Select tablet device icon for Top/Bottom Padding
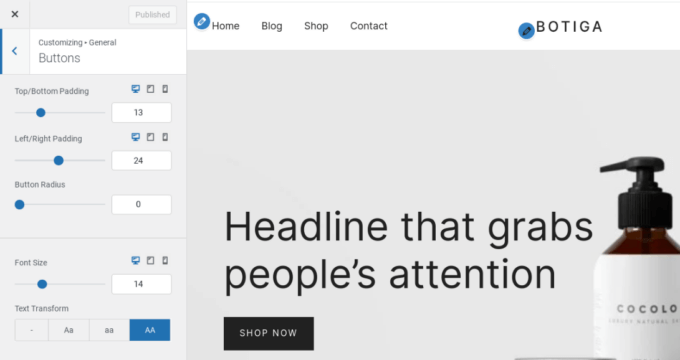 tap(150, 89)
